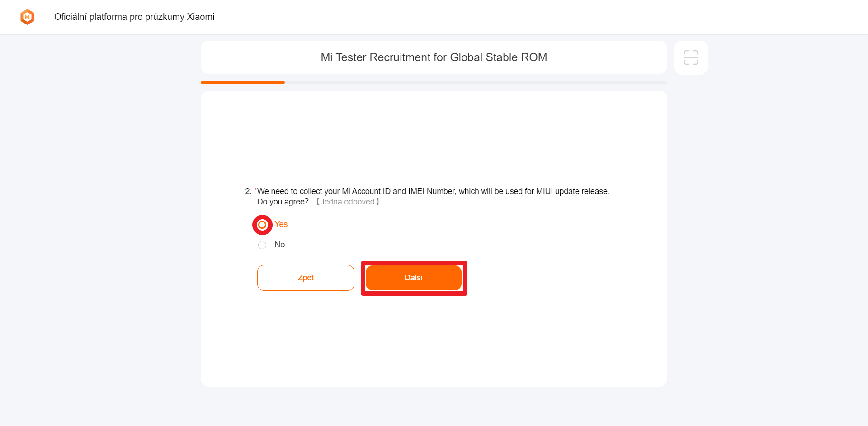Image resolution: width=868 pixels, height=426 pixels.
Task: Click the scan frame icon beside survey title
Action: tap(690, 57)
